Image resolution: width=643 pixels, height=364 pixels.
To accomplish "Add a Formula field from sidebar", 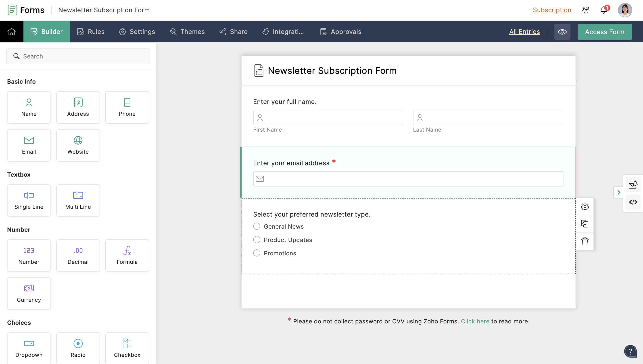I will (x=127, y=255).
